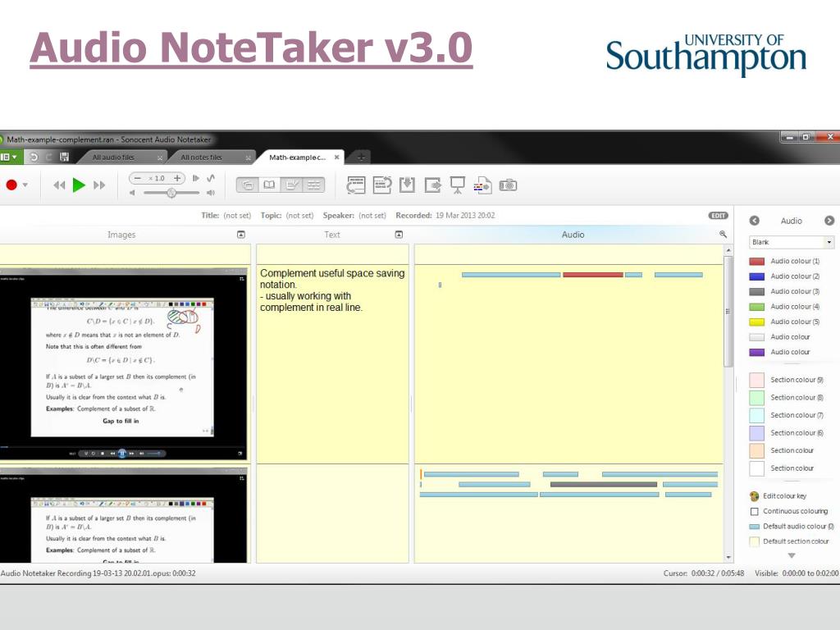Click the magnifier zoom icon in the Audio header
Image resolution: width=840 pixels, height=630 pixels.
pos(724,234)
